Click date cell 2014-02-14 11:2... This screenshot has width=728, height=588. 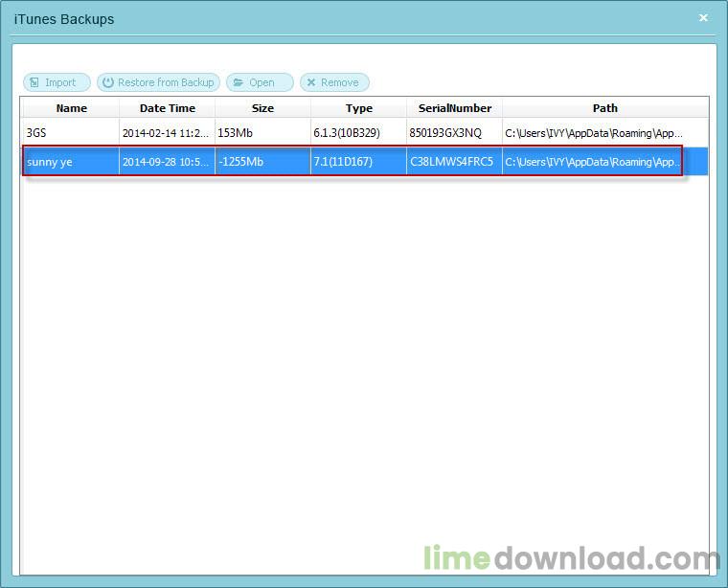(167, 133)
